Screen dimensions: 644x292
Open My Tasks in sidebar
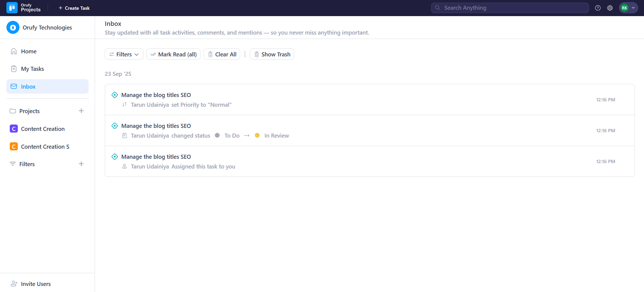click(32, 69)
